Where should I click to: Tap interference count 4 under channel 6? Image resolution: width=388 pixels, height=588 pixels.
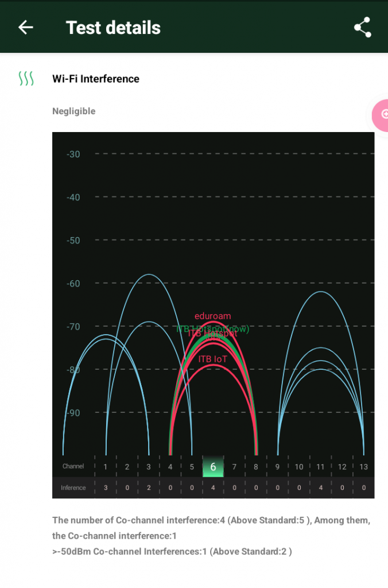[x=213, y=488]
